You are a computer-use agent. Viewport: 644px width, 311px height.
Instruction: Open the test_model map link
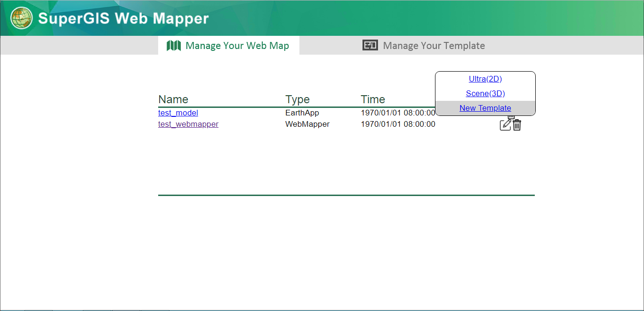178,113
